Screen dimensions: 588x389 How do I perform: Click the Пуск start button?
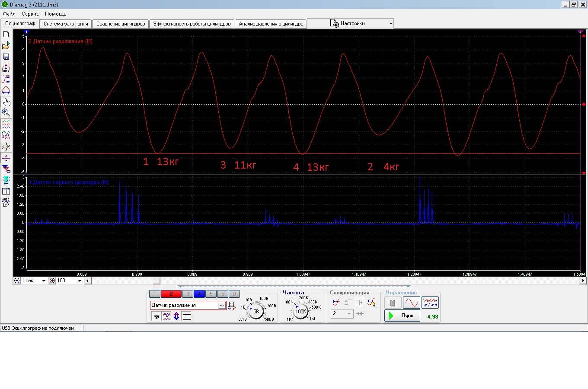402,316
